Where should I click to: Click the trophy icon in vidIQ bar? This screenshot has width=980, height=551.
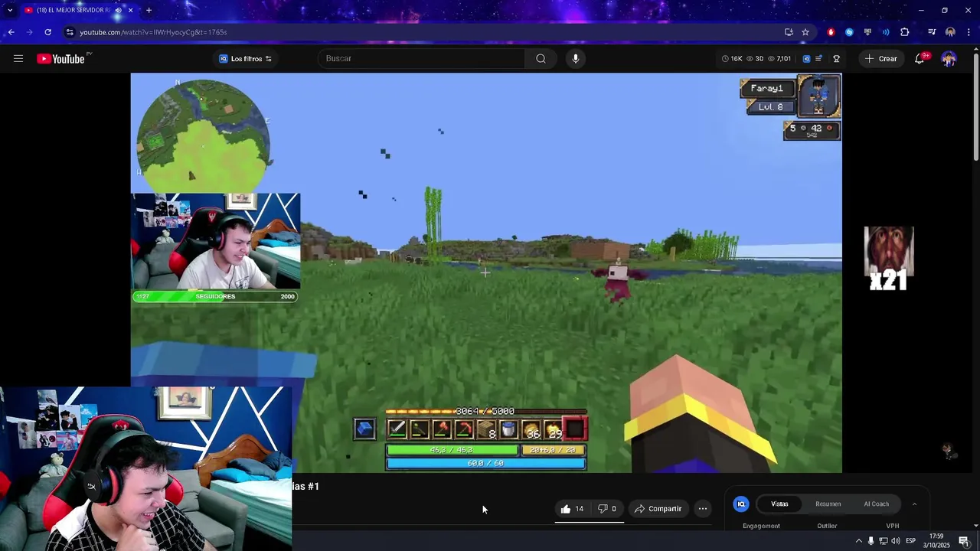click(836, 59)
